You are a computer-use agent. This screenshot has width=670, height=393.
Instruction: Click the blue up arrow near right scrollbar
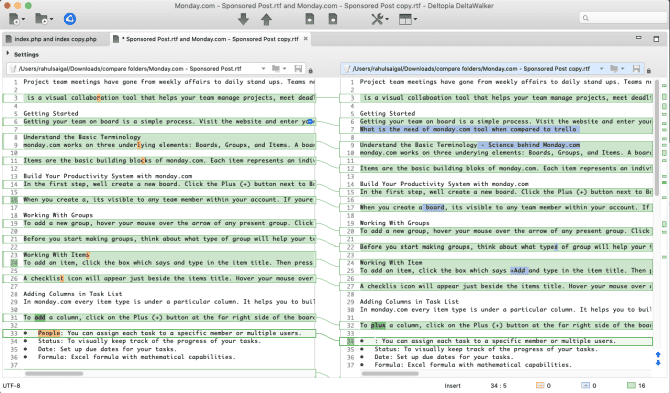click(x=658, y=355)
